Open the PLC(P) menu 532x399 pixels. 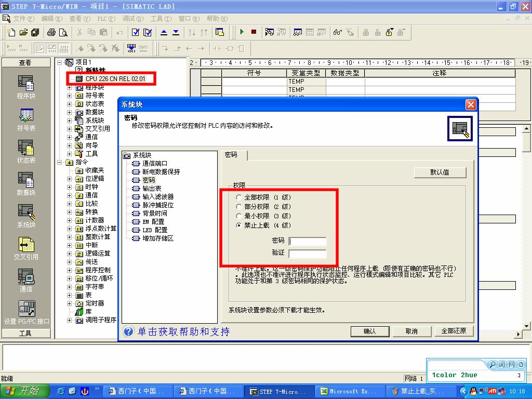pyautogui.click(x=106, y=18)
